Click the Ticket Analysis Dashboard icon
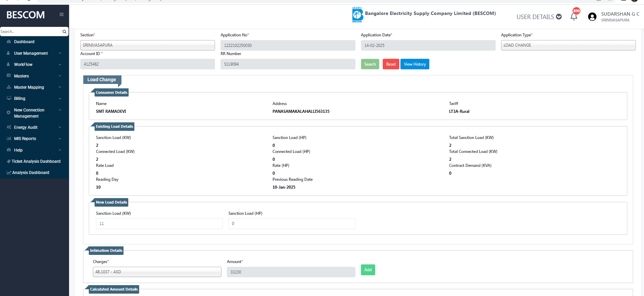The height and width of the screenshot is (296, 644). click(9, 161)
